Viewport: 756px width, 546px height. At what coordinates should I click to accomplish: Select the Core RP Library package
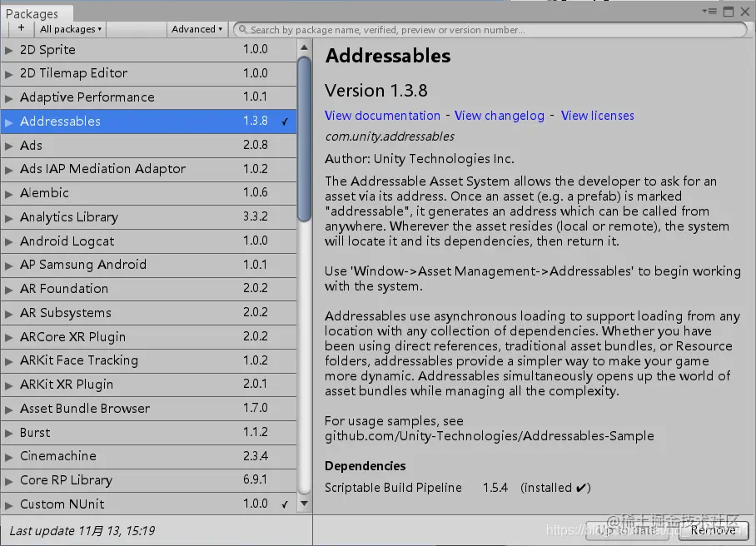tap(148, 480)
